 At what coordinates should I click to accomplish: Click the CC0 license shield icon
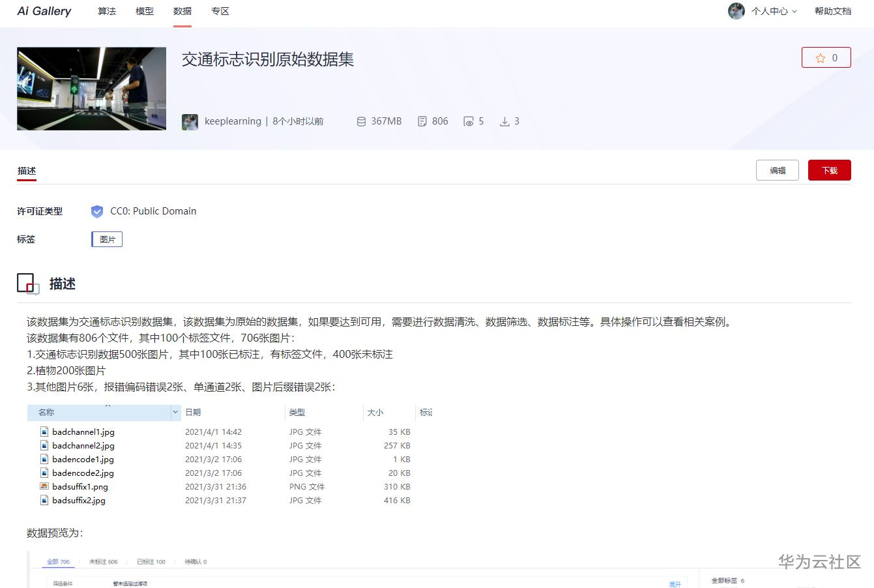click(97, 211)
